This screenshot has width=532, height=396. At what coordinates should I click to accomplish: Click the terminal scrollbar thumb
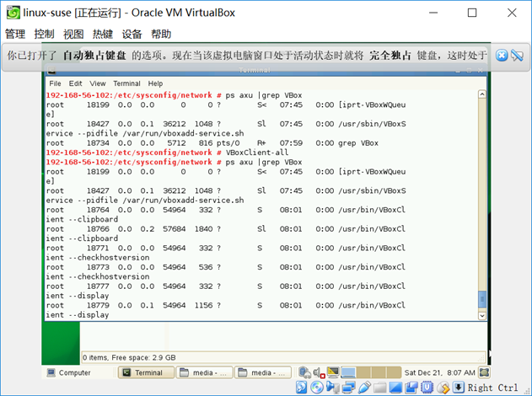tap(481, 299)
